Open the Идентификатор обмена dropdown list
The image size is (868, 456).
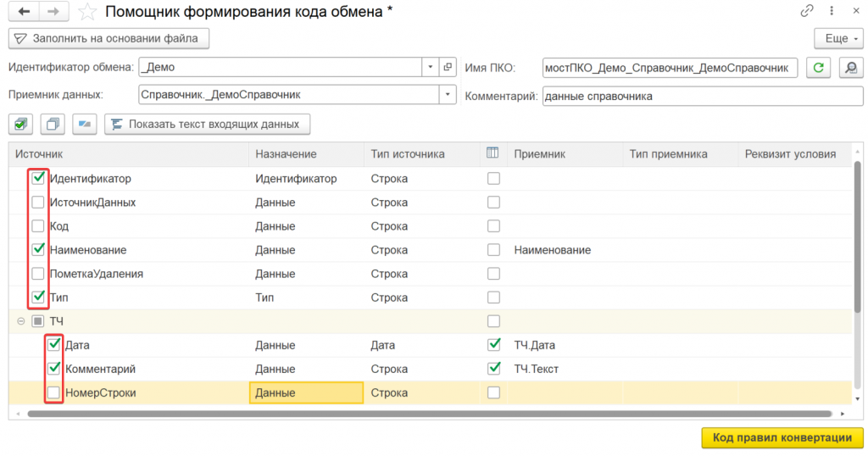click(x=431, y=68)
